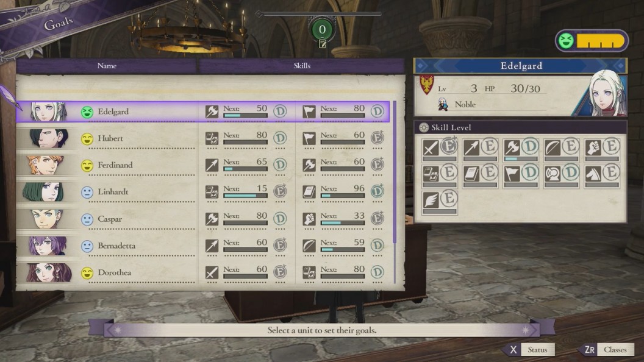This screenshot has width=644, height=362.
Task: Select the Hubert row
Action: point(203,138)
